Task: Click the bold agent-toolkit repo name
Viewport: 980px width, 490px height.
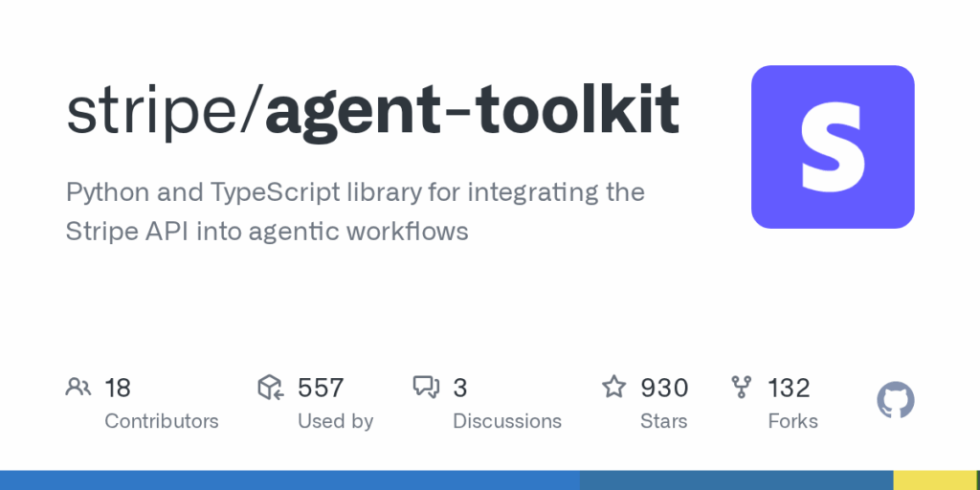Action: click(473, 111)
